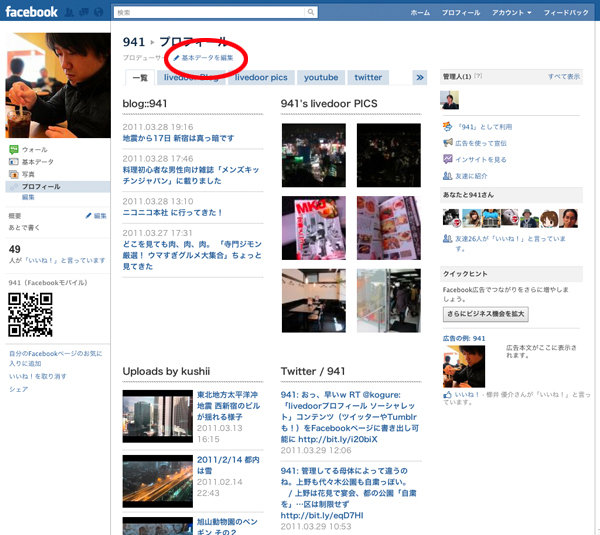Click the large profile picture
The image size is (600, 535).
pyautogui.click(x=58, y=85)
